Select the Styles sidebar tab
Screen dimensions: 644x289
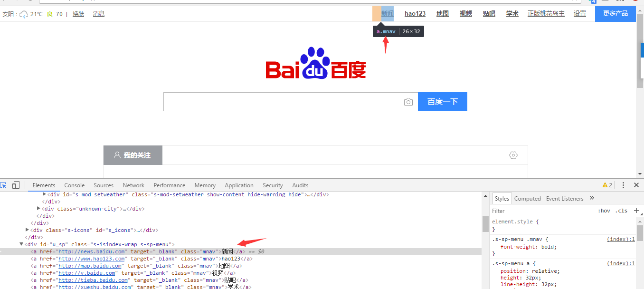[502, 199]
